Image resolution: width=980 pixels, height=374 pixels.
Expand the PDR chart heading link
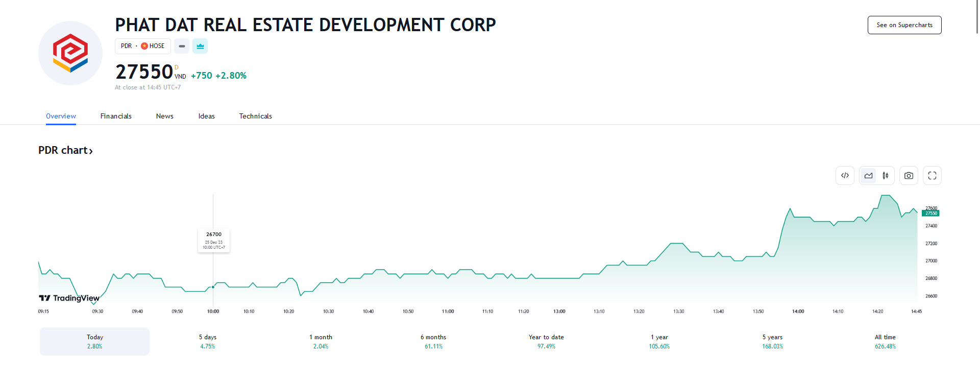point(65,150)
